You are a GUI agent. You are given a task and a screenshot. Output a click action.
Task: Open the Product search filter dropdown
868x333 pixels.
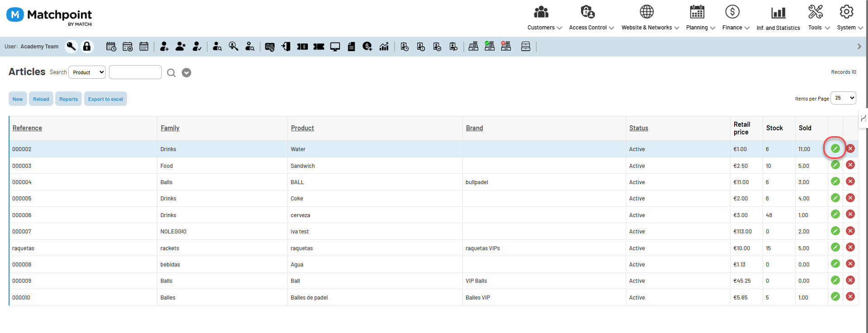pyautogui.click(x=87, y=72)
